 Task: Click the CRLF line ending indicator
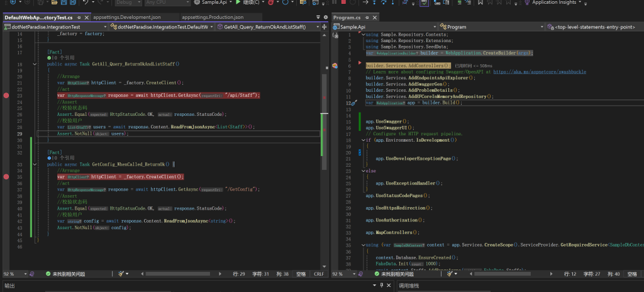point(318,274)
